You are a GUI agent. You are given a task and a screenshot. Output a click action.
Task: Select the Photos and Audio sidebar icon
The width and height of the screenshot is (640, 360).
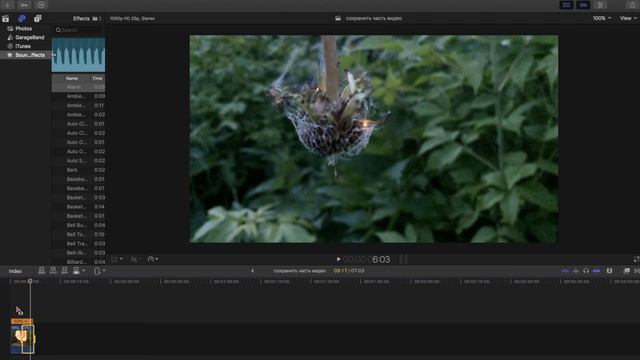pyautogui.click(x=22, y=19)
